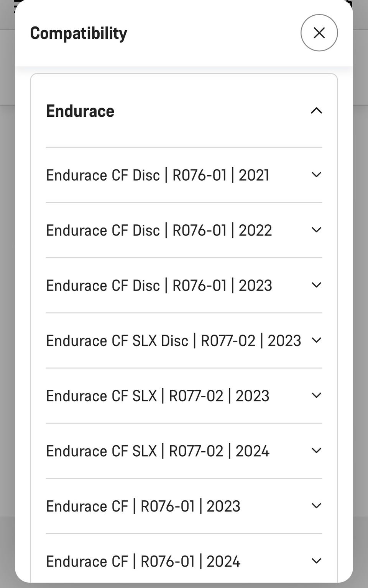Open Endurace CF SLX | R077-02 | 2024 label
The image size is (368, 588).
click(x=158, y=451)
